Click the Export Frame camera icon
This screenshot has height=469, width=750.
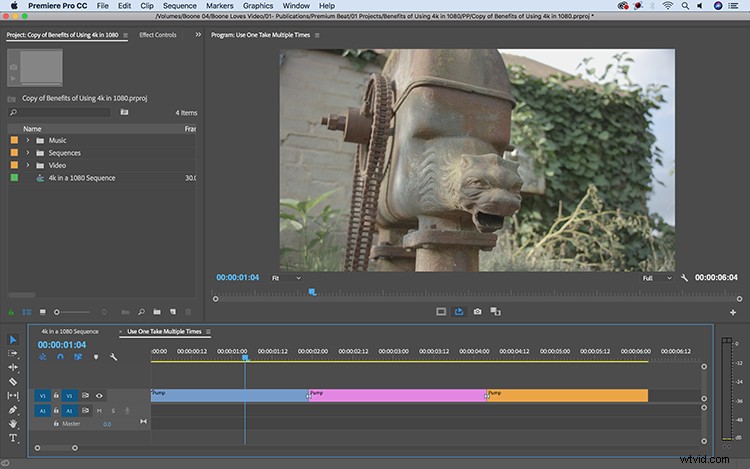click(x=477, y=312)
